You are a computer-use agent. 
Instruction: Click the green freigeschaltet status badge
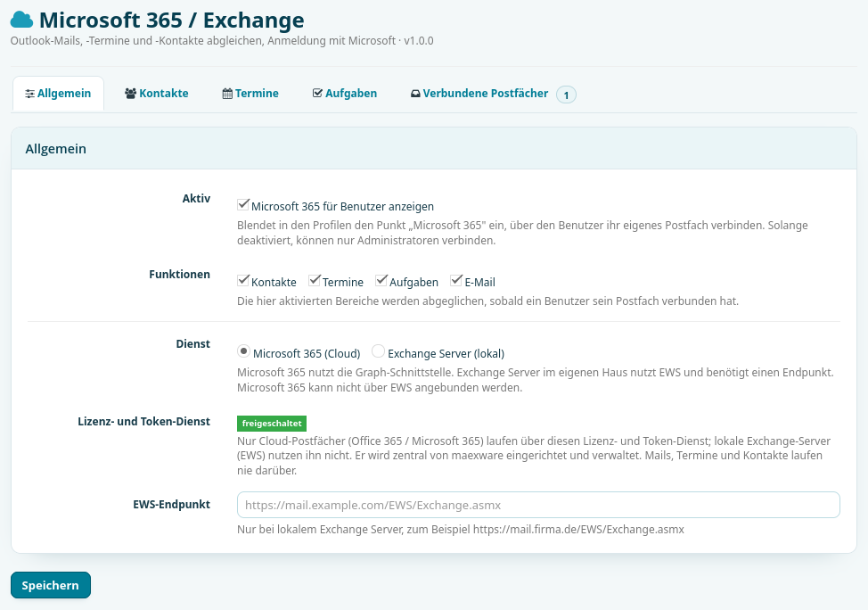point(272,424)
